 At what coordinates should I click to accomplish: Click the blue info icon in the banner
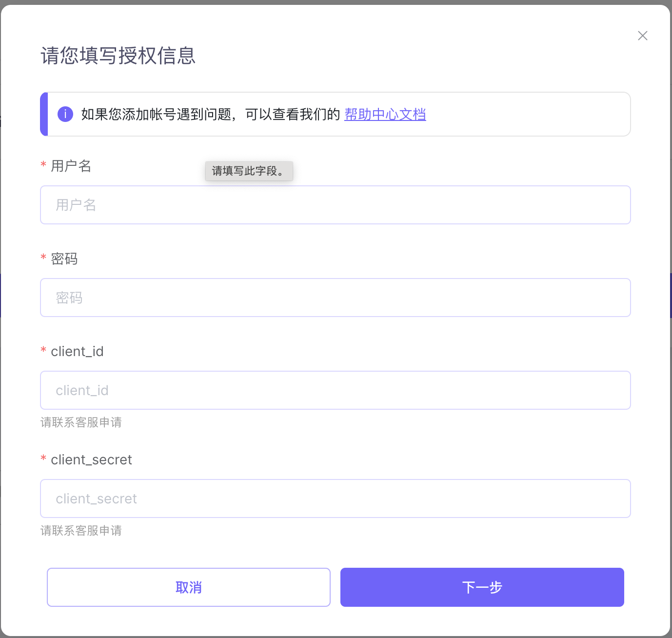pos(65,114)
